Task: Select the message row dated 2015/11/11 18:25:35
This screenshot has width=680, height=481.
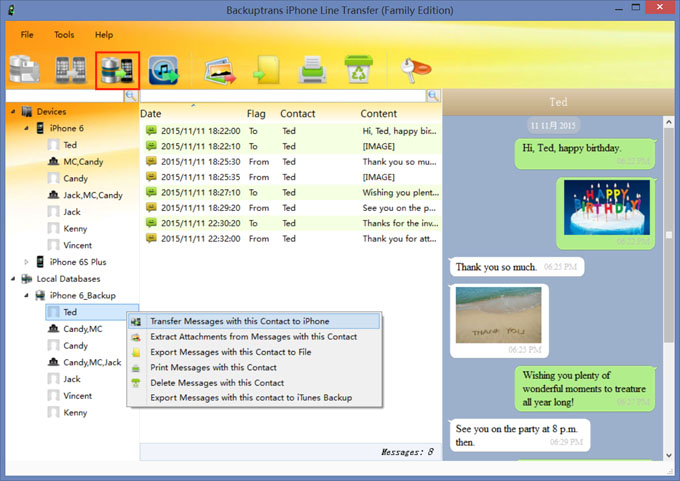Action: coord(293,177)
